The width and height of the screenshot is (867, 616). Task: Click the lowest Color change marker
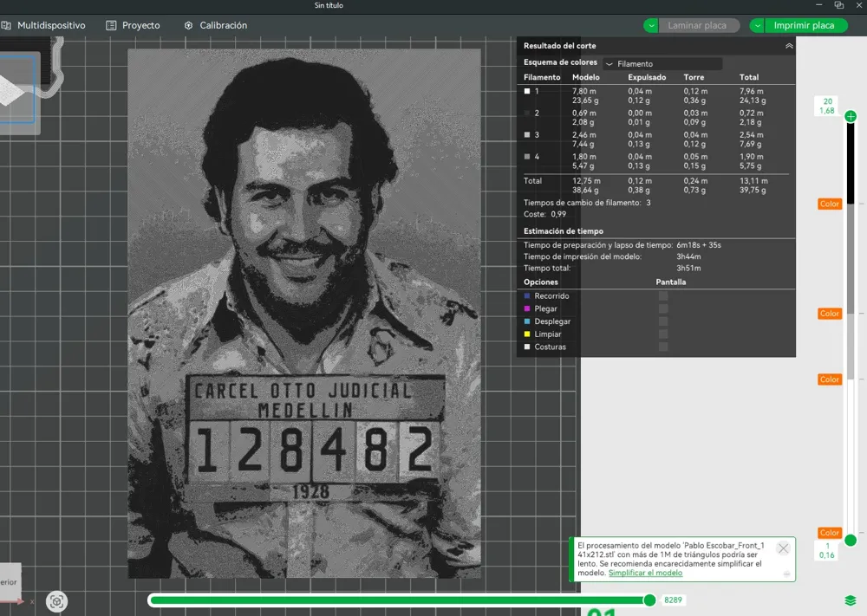point(830,533)
